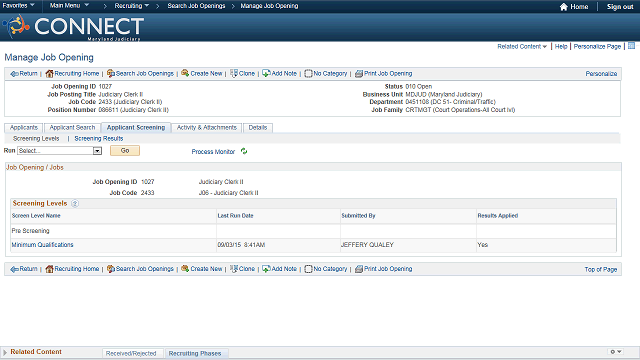640x360 pixels.
Task: Click the Personalize Page link
Action: pos(597,47)
